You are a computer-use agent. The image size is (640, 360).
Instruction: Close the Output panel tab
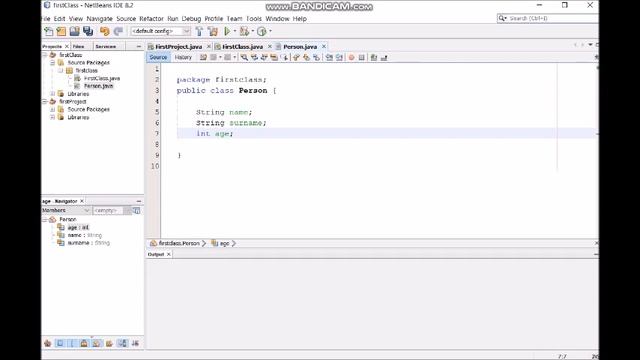click(169, 254)
